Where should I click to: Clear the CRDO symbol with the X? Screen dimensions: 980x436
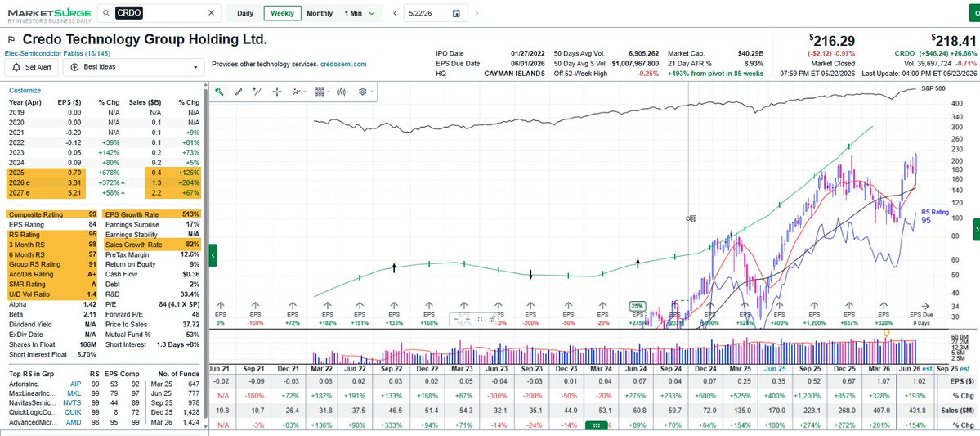211,13
